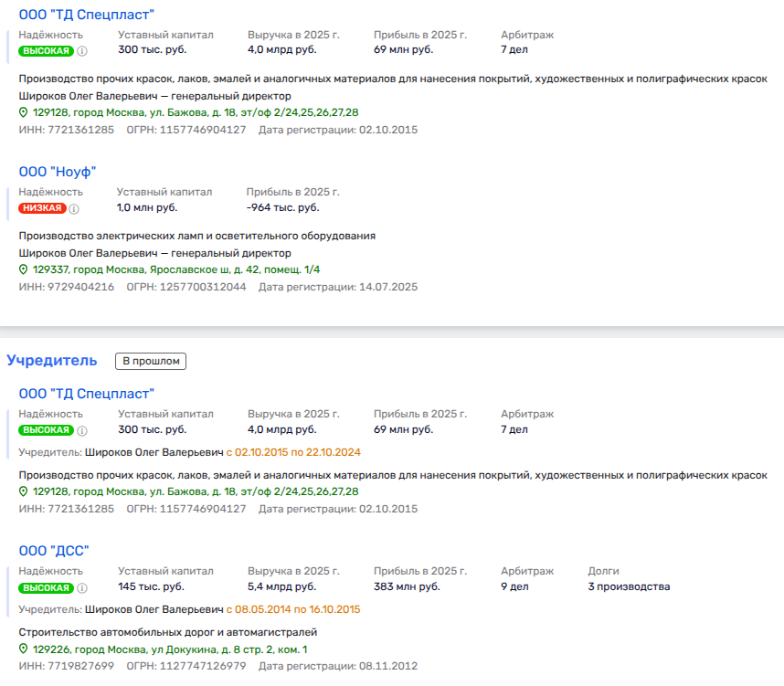Click the Учредитель section heading
The image size is (784, 686).
click(52, 360)
